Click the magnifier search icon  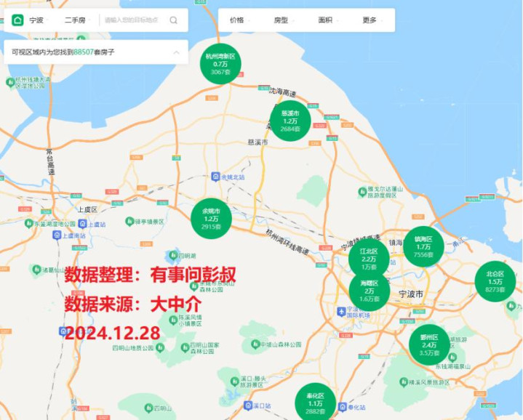[174, 20]
